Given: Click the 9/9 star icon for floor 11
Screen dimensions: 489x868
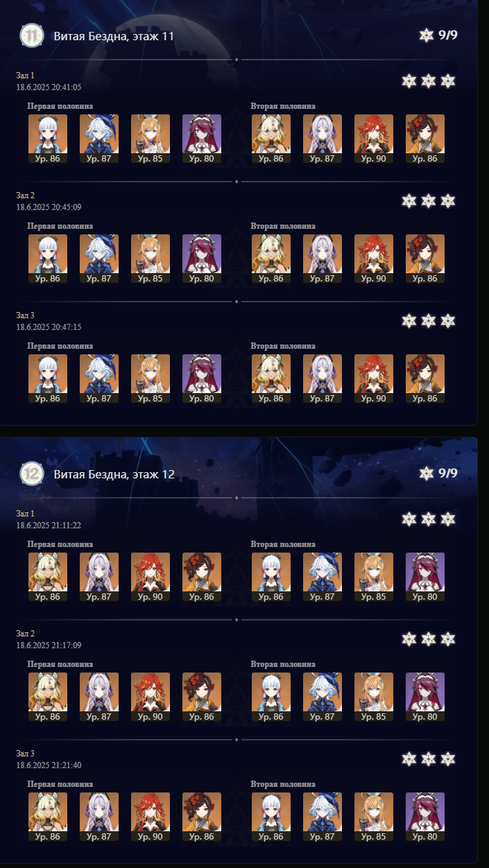Looking at the screenshot, I should (426, 35).
